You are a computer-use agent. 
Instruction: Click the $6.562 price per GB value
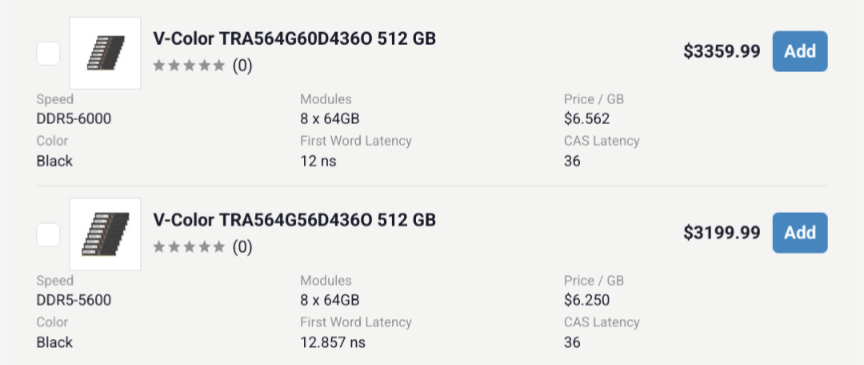coord(587,119)
